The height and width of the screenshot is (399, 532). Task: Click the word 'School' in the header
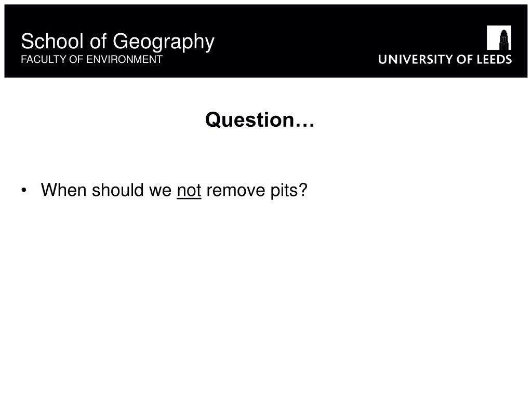52,42
